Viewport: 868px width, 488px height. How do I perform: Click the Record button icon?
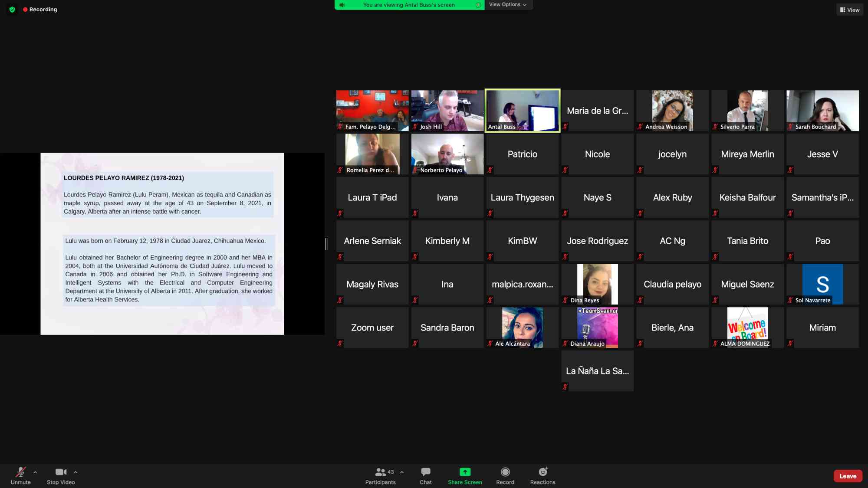(505, 472)
